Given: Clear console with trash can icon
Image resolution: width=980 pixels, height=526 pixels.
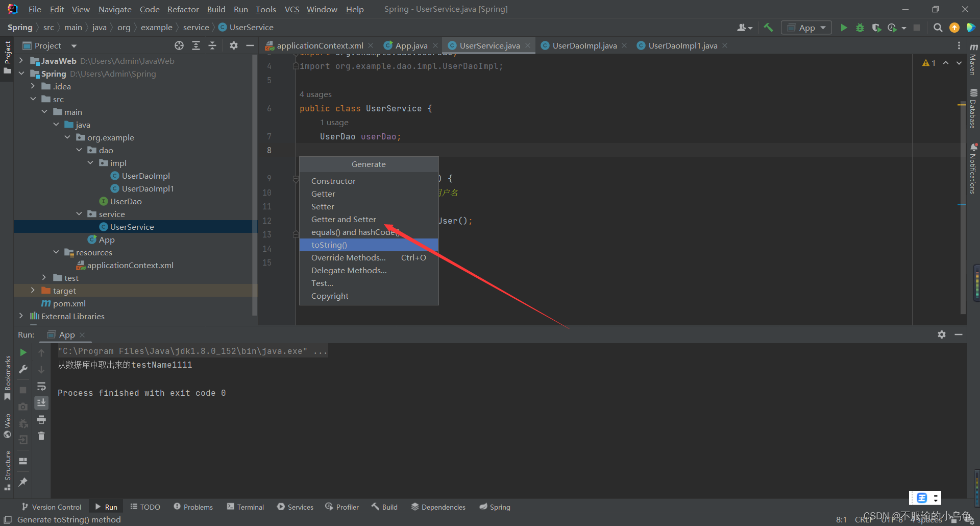Looking at the screenshot, I should pyautogui.click(x=41, y=436).
